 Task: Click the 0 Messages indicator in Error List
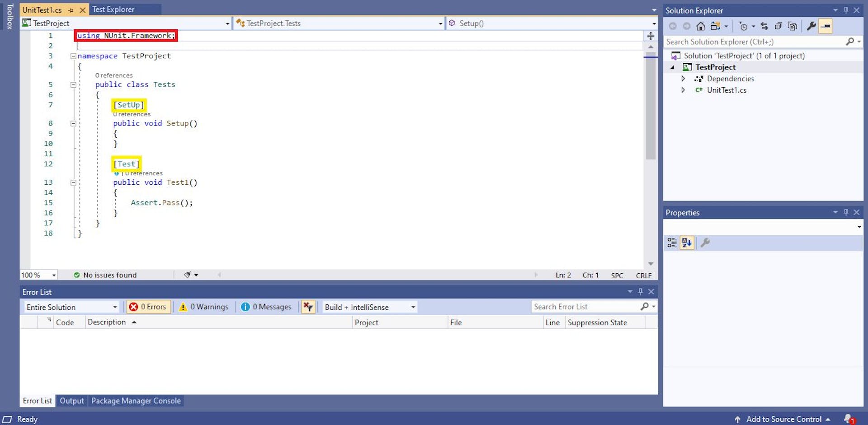tap(266, 307)
